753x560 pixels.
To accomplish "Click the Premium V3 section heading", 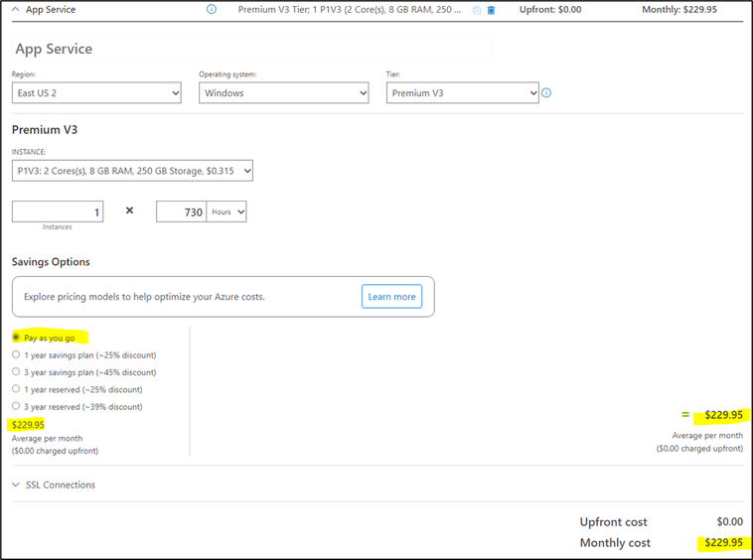I will pos(45,129).
